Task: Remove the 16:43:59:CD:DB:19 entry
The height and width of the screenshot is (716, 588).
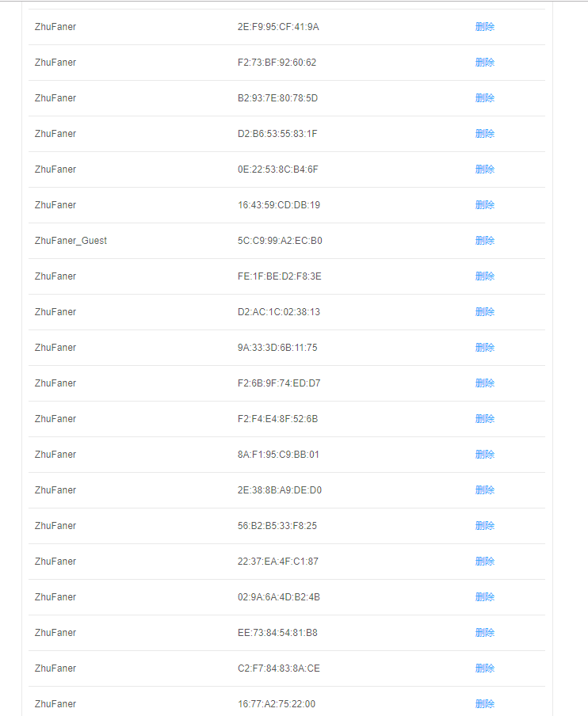Action: pyautogui.click(x=484, y=205)
